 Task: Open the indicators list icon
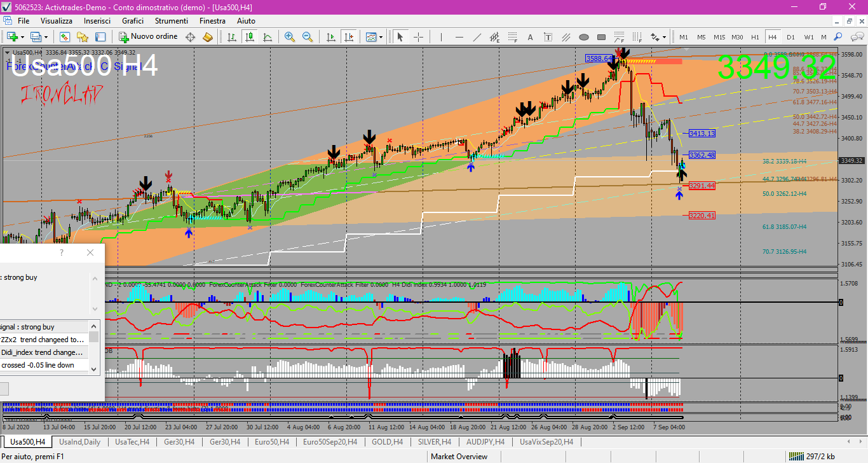[371, 37]
